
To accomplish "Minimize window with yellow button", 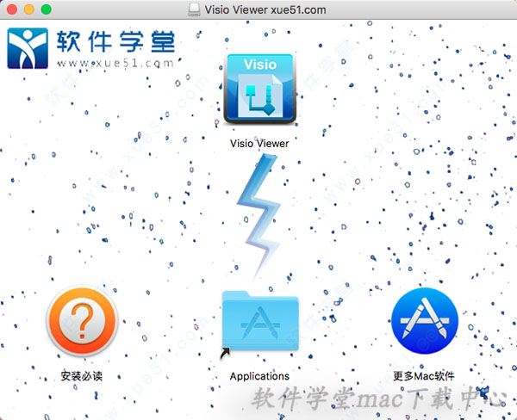I will (x=29, y=9).
